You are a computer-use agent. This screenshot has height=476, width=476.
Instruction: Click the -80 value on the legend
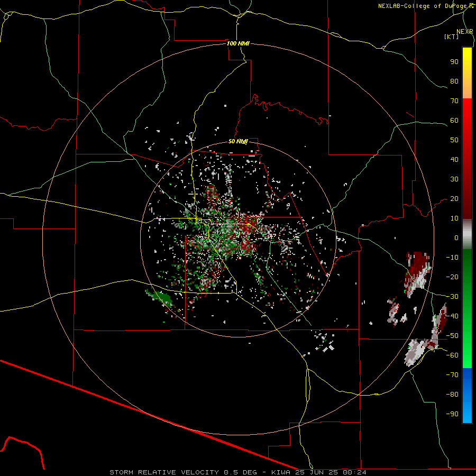pyautogui.click(x=452, y=395)
